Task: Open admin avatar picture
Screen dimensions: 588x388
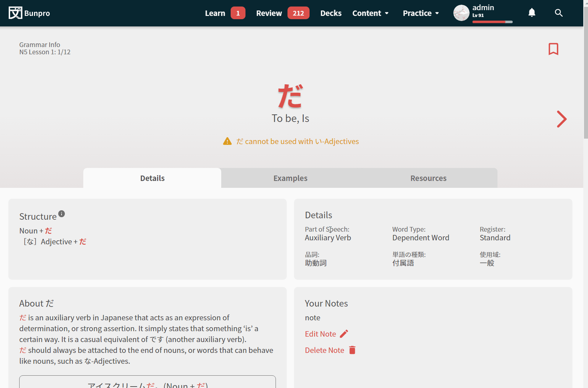Action: click(461, 13)
